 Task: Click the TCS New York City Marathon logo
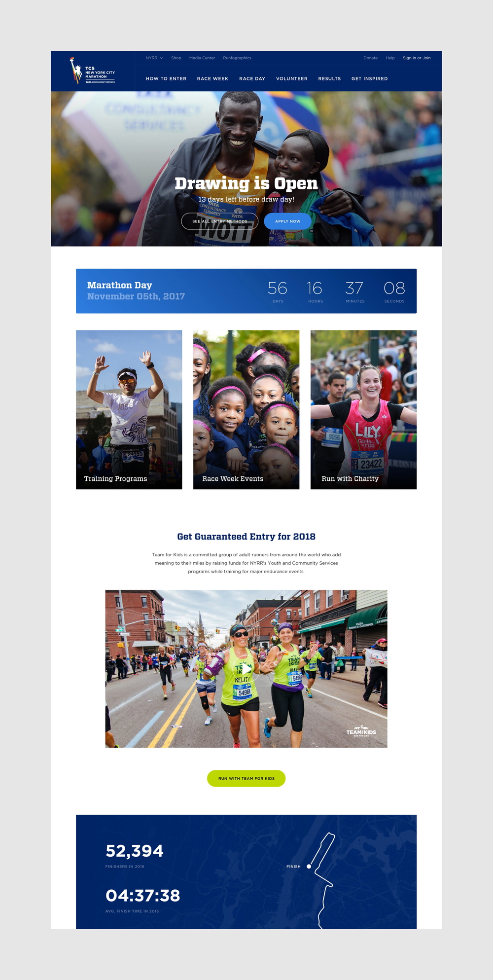[x=93, y=72]
